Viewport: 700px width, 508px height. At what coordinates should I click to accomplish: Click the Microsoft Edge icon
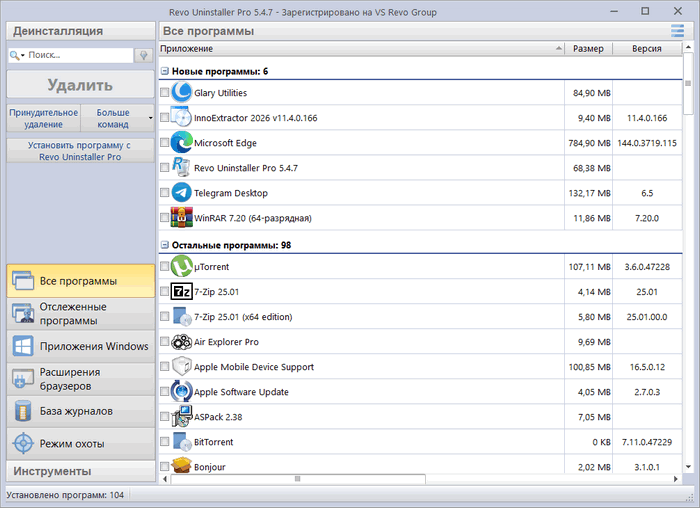click(181, 142)
